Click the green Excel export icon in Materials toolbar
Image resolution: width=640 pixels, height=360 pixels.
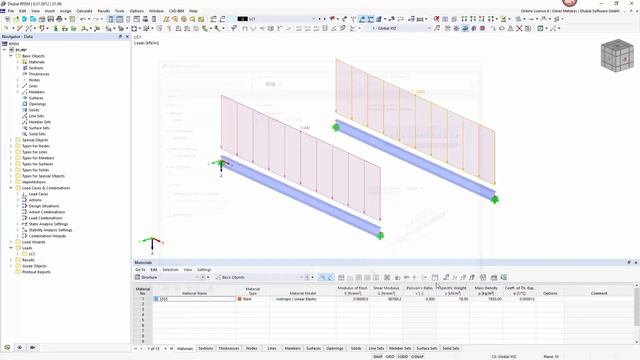point(504,278)
